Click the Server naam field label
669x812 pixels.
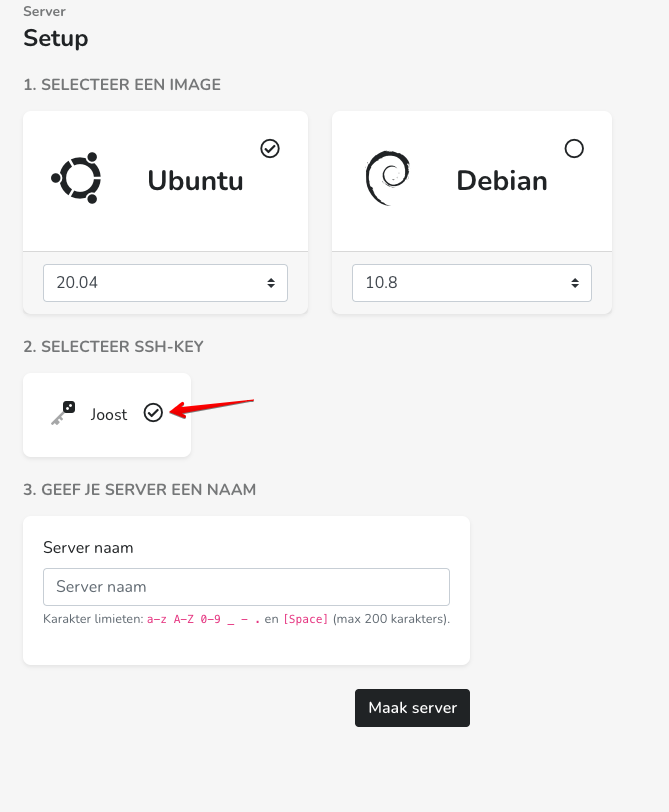pos(88,548)
